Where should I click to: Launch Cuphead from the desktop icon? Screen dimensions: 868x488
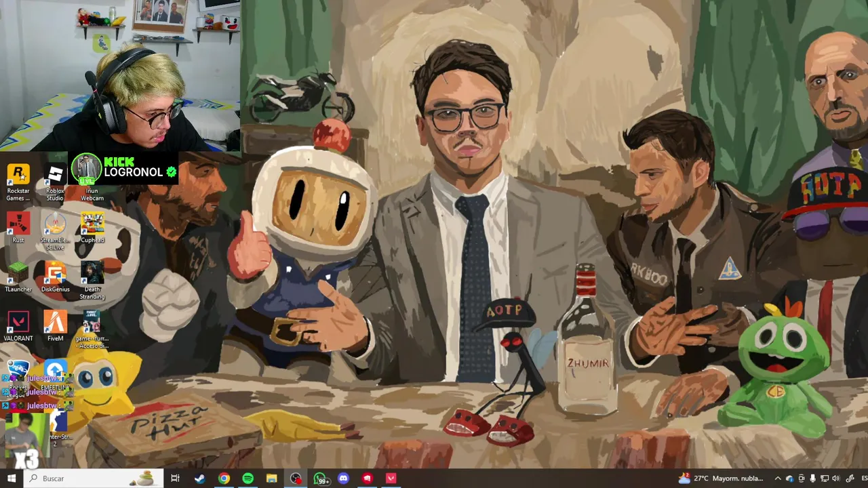92,228
